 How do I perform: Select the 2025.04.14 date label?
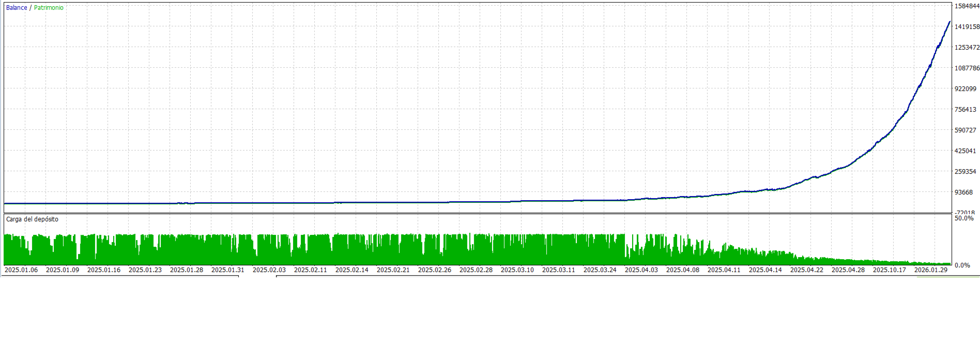click(765, 270)
